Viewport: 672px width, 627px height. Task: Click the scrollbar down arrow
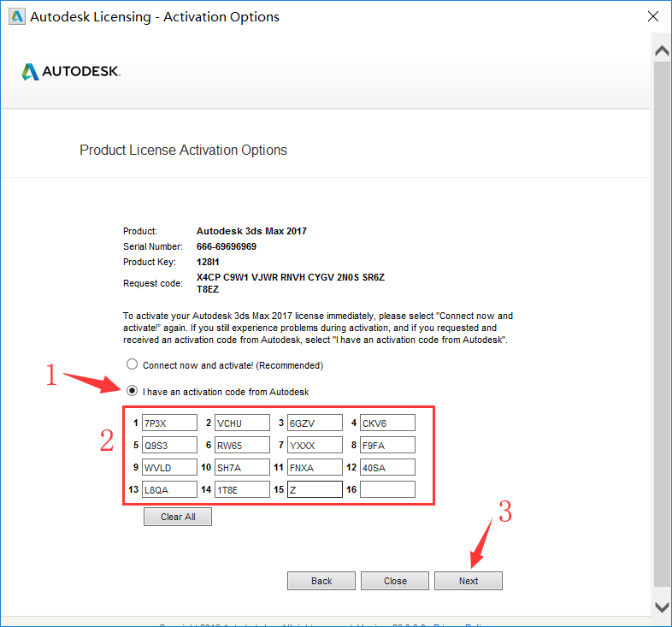pos(661,606)
